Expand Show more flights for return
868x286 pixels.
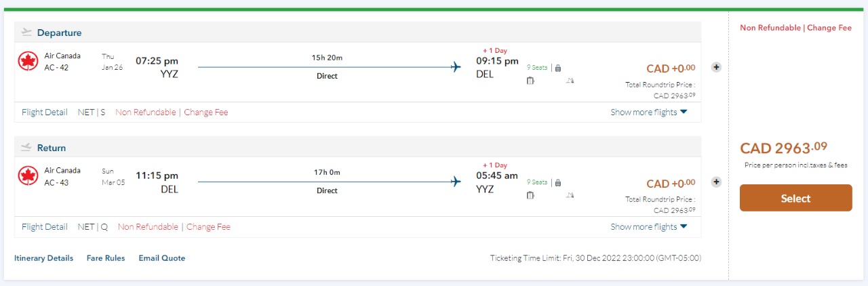coord(648,227)
